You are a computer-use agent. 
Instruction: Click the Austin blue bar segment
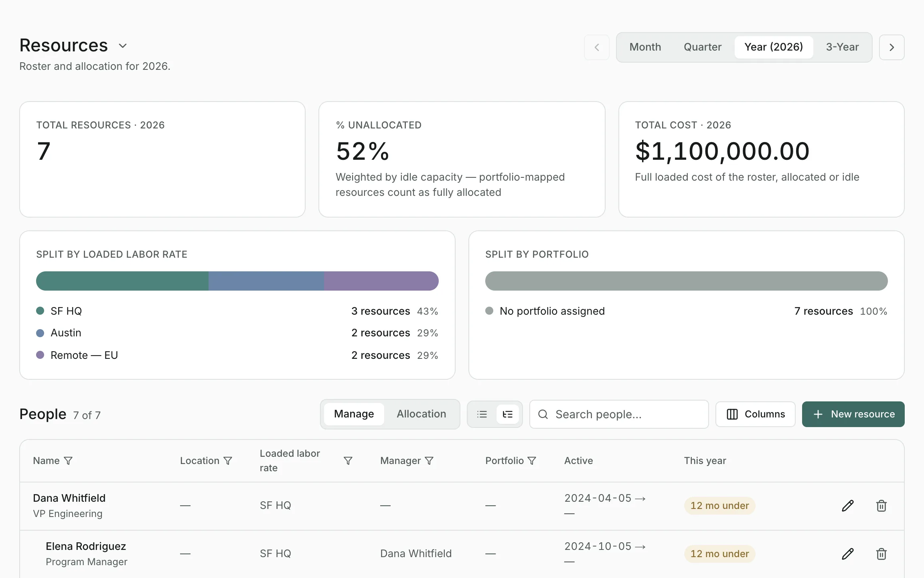tap(266, 281)
